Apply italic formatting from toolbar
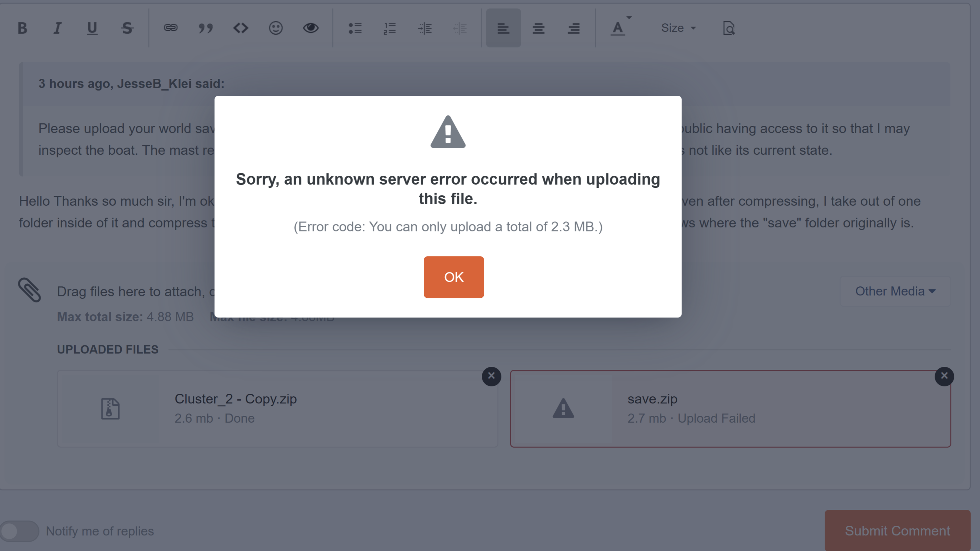 pyautogui.click(x=57, y=28)
